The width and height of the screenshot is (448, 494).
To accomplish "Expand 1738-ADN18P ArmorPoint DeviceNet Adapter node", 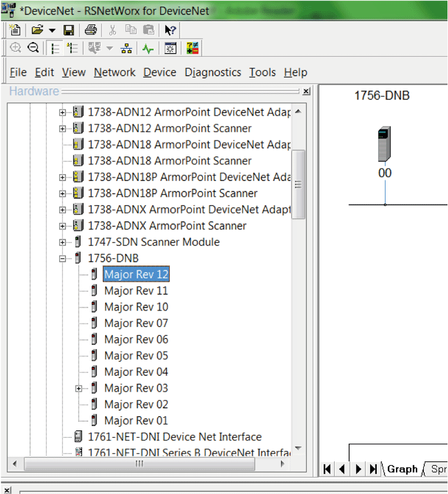I will click(62, 178).
